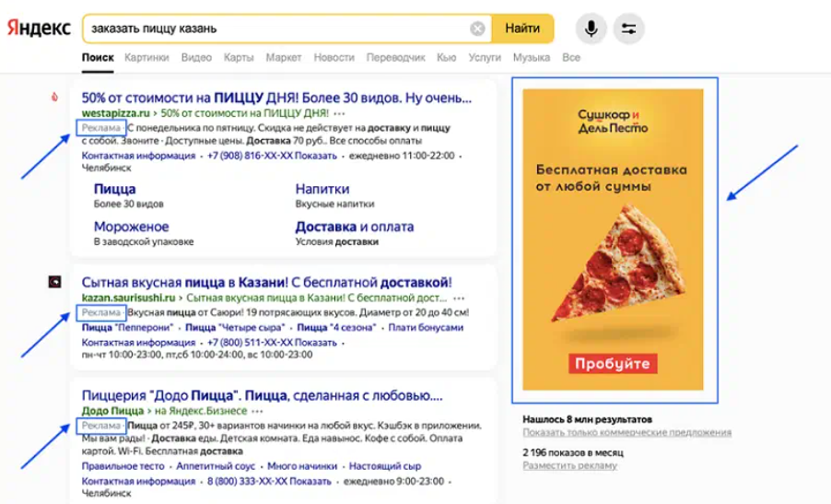Clear the search query with the X icon

point(477,29)
